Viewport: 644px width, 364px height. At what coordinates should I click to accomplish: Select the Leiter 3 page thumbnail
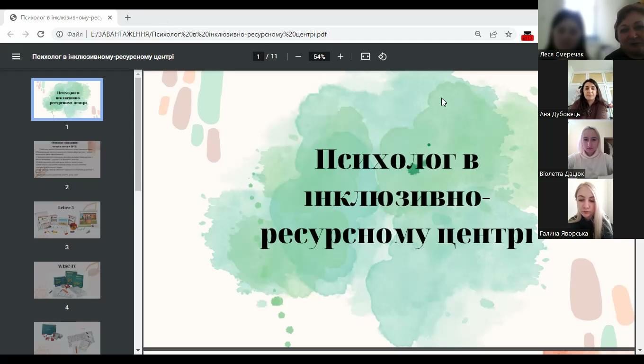tap(67, 220)
